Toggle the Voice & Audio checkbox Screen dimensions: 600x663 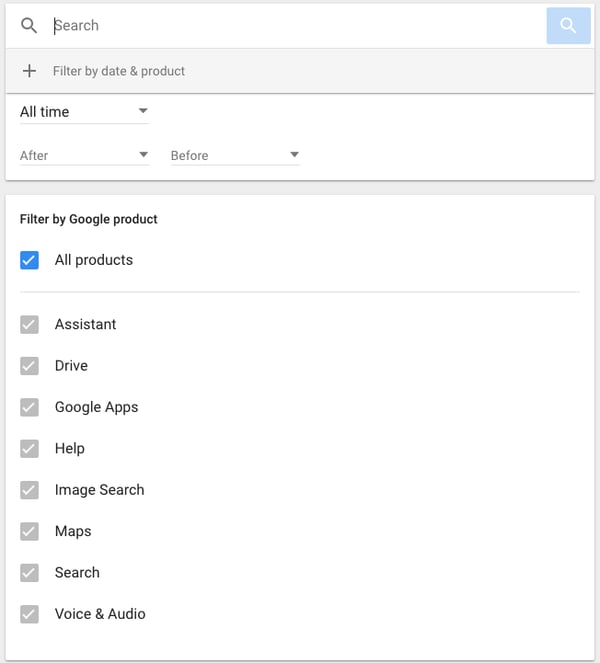[x=30, y=614]
